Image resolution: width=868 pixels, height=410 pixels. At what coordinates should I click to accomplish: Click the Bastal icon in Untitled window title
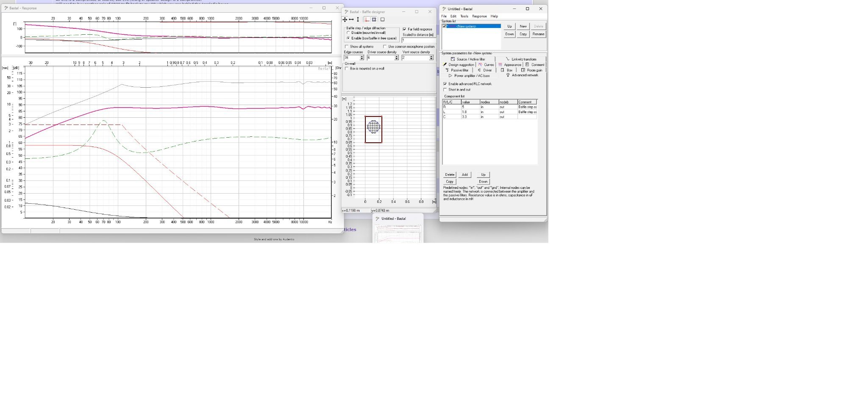click(x=444, y=9)
